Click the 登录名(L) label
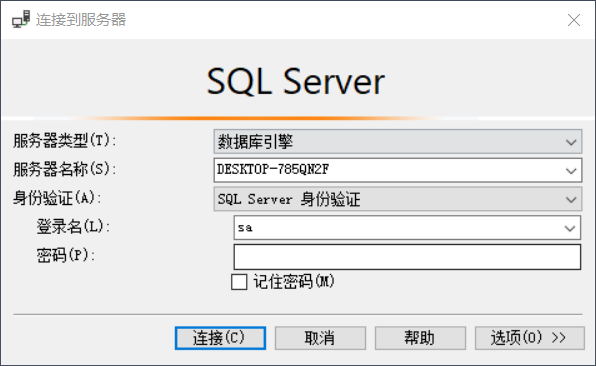 point(73,227)
